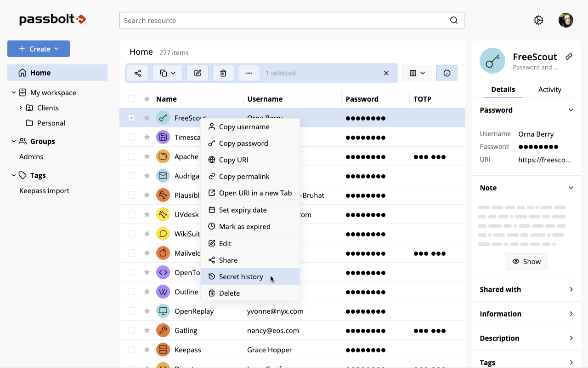
Task: Select Set expiry date menu entry
Action: click(x=250, y=210)
